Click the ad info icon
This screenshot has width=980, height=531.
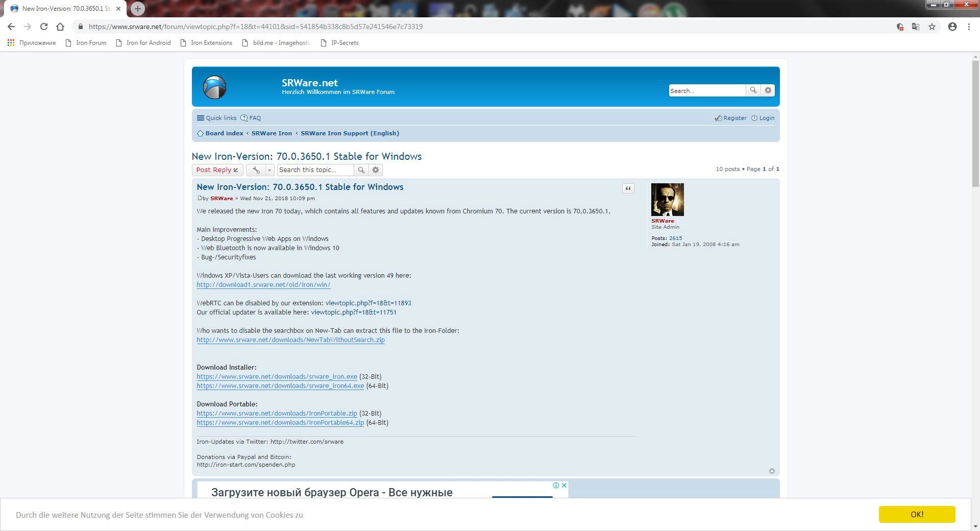coord(556,486)
